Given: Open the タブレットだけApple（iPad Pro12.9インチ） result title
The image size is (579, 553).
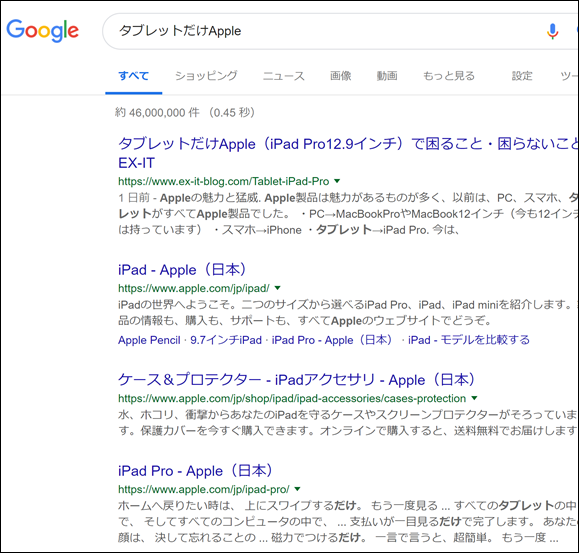Looking at the screenshot, I should point(348,153).
